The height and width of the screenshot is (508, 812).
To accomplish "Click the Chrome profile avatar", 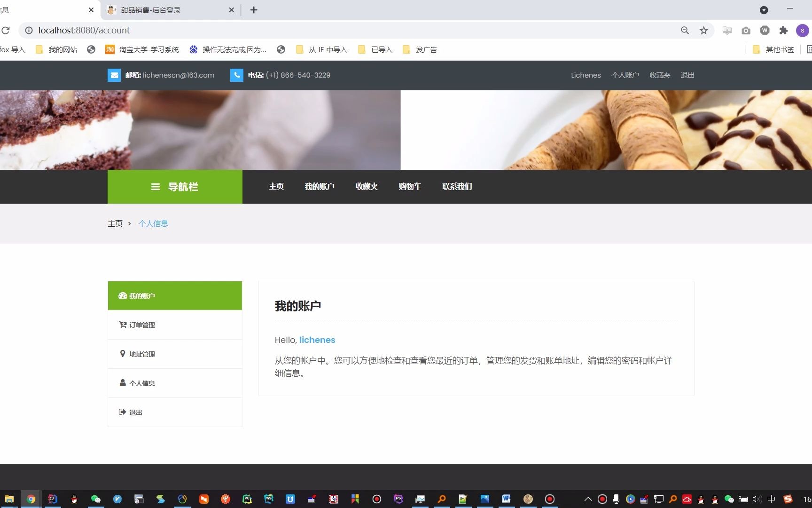I will click(x=803, y=30).
